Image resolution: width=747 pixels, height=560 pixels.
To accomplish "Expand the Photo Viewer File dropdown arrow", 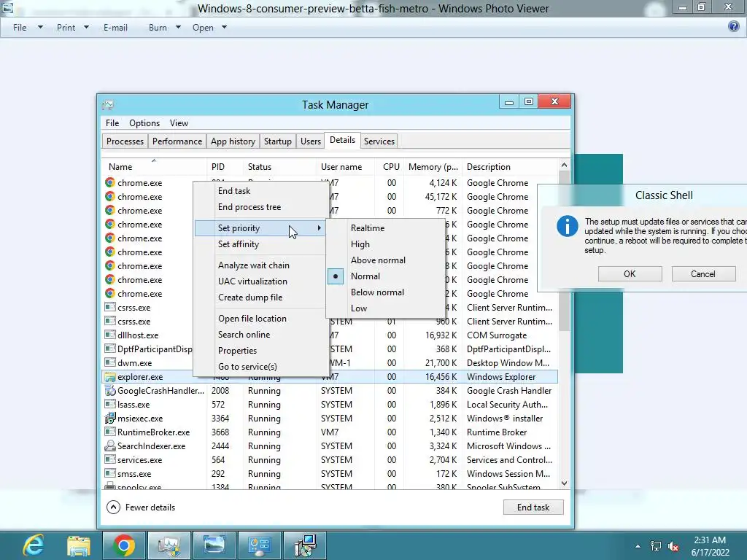I will (41, 27).
